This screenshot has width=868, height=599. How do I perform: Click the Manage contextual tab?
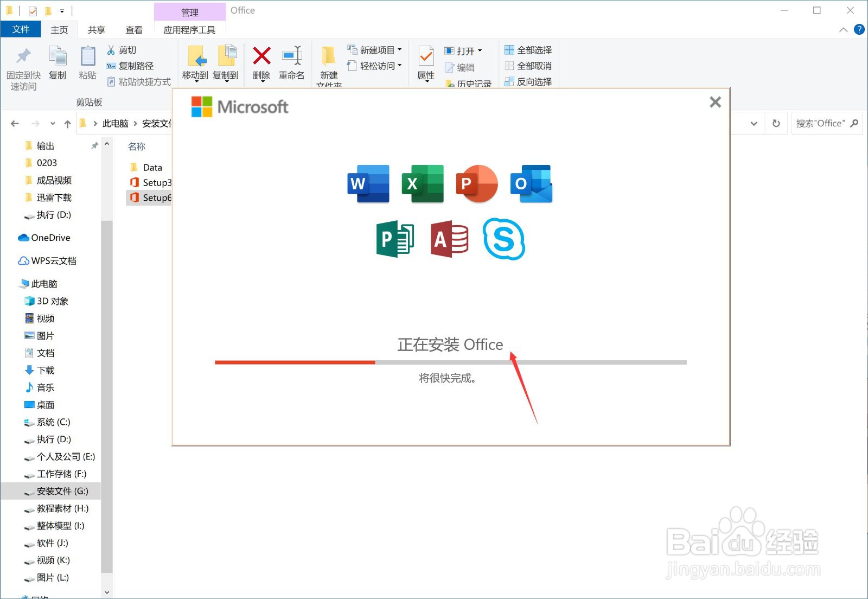pyautogui.click(x=190, y=12)
